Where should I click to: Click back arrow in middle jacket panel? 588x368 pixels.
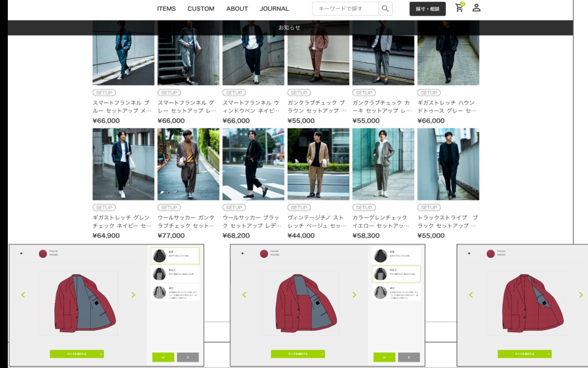coord(242,253)
